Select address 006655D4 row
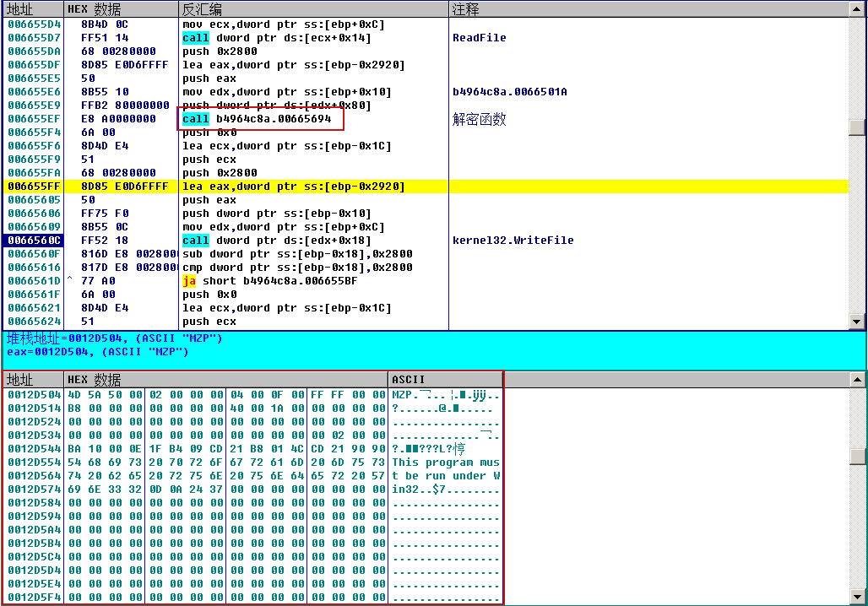Image resolution: width=868 pixels, height=606 pixels. [426, 24]
